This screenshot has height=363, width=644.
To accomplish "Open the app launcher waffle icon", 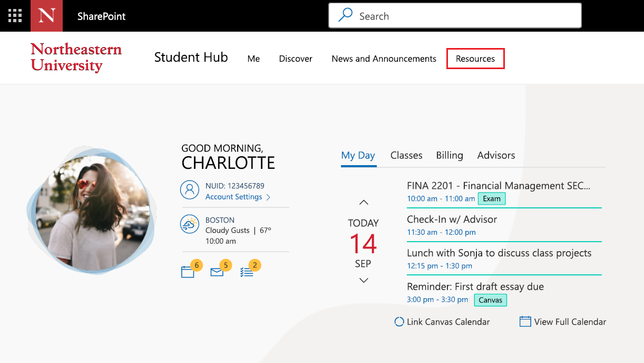I will [x=15, y=16].
